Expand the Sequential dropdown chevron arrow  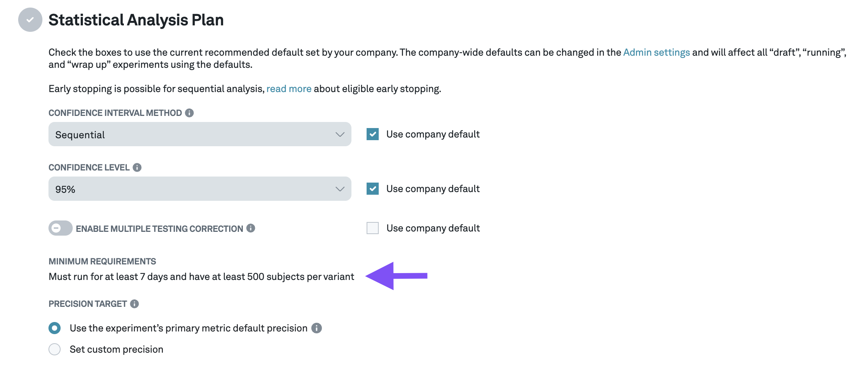(x=340, y=134)
